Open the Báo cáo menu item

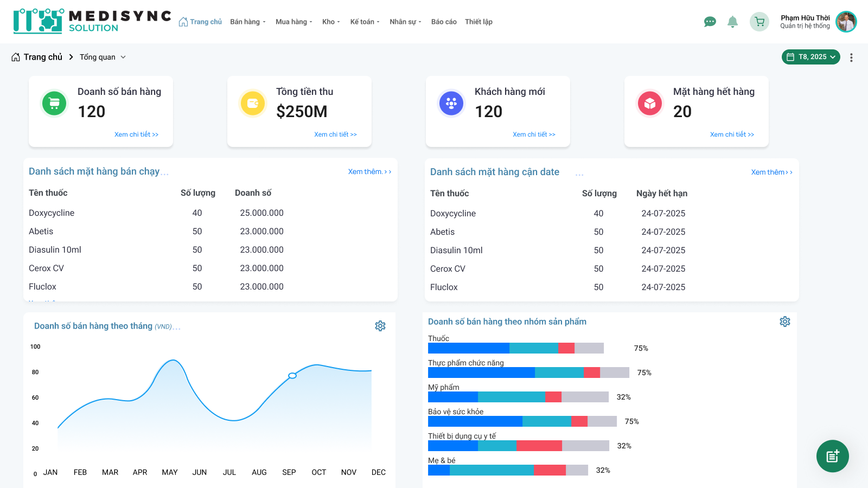click(x=444, y=22)
